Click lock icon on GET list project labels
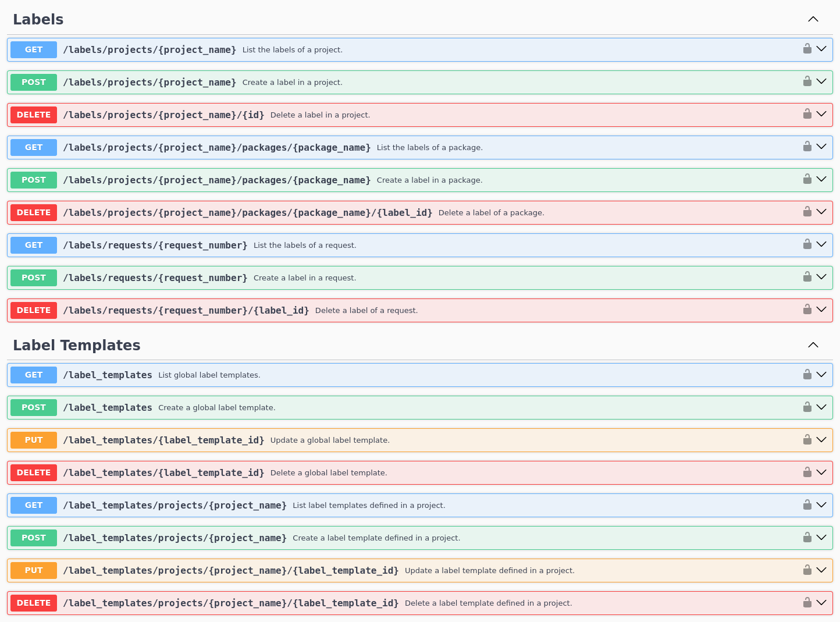This screenshot has width=840, height=622. 807,49
